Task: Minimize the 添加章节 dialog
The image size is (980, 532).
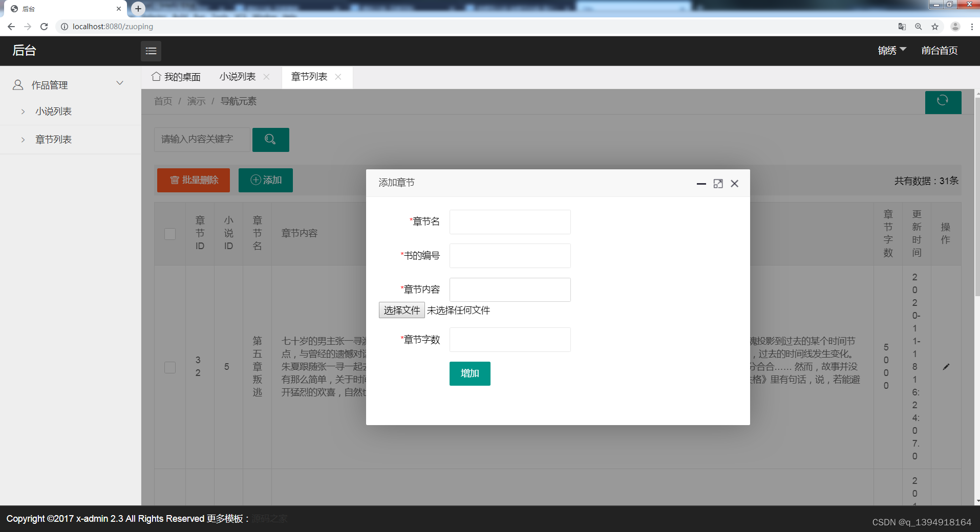Action: point(701,184)
